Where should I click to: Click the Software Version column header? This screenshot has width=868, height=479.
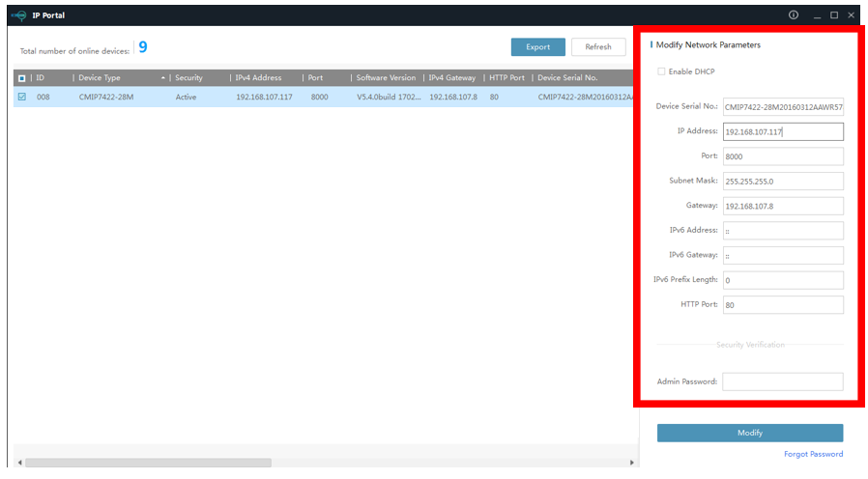tap(386, 77)
